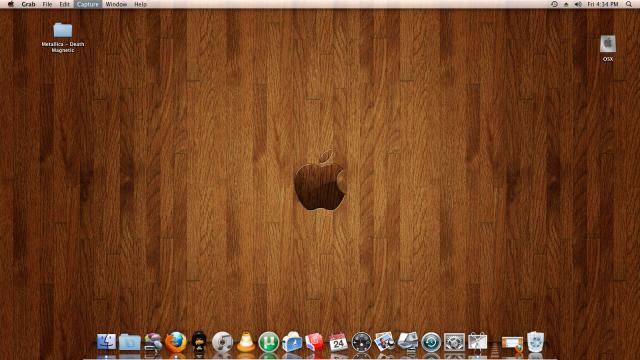The width and height of the screenshot is (640, 360).
Task: Launch the silver music disc app
Action: [222, 342]
